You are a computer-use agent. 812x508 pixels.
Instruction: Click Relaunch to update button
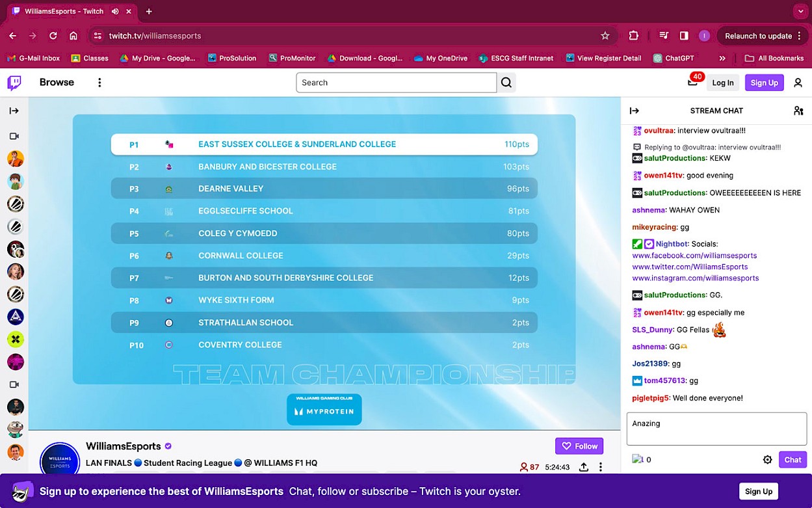[762, 36]
